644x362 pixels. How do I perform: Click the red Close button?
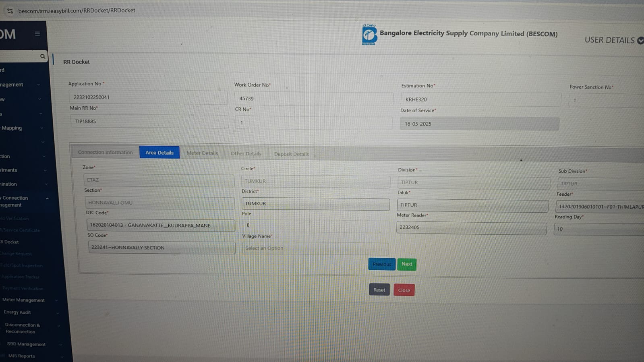point(404,290)
